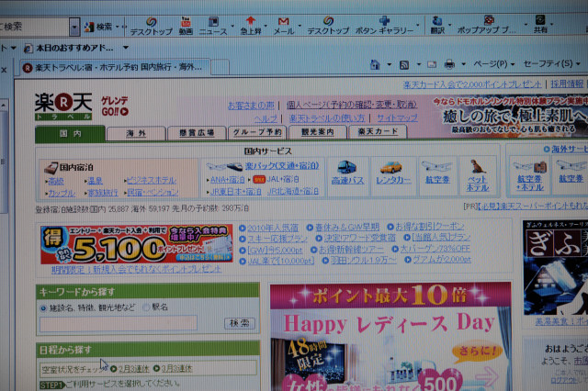Open the 温泉 link

pyautogui.click(x=95, y=181)
